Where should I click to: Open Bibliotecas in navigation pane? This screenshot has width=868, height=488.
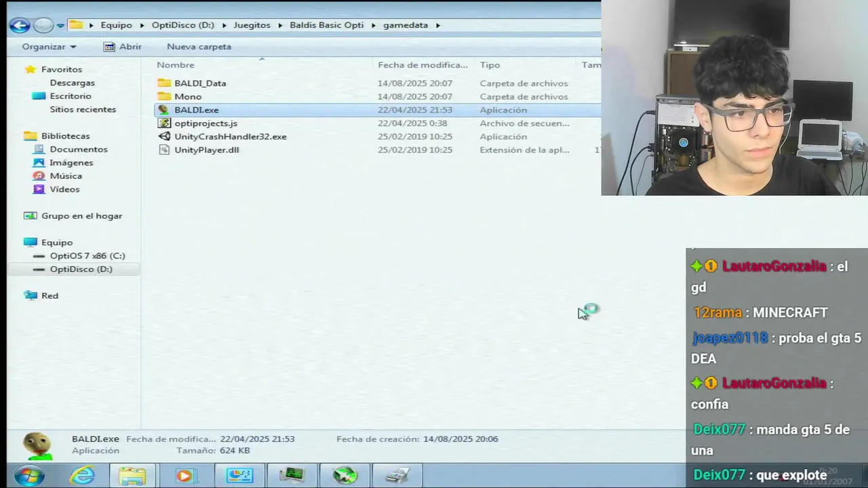click(x=65, y=136)
